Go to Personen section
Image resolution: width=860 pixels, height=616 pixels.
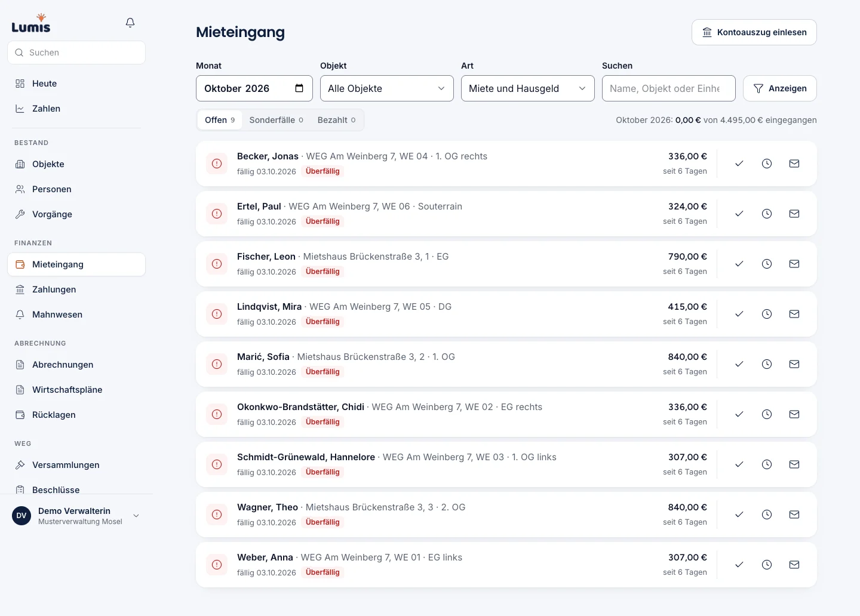(x=76, y=189)
